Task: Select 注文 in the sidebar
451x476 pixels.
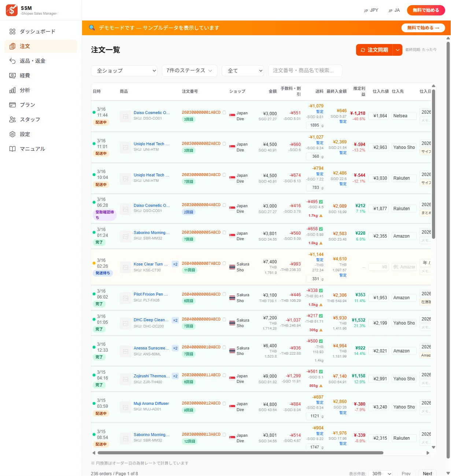Action: coord(41,46)
